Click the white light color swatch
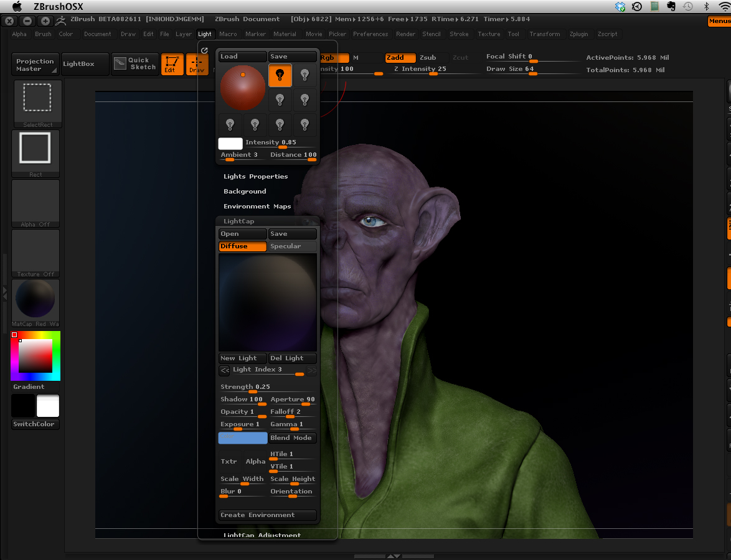 pyautogui.click(x=230, y=144)
